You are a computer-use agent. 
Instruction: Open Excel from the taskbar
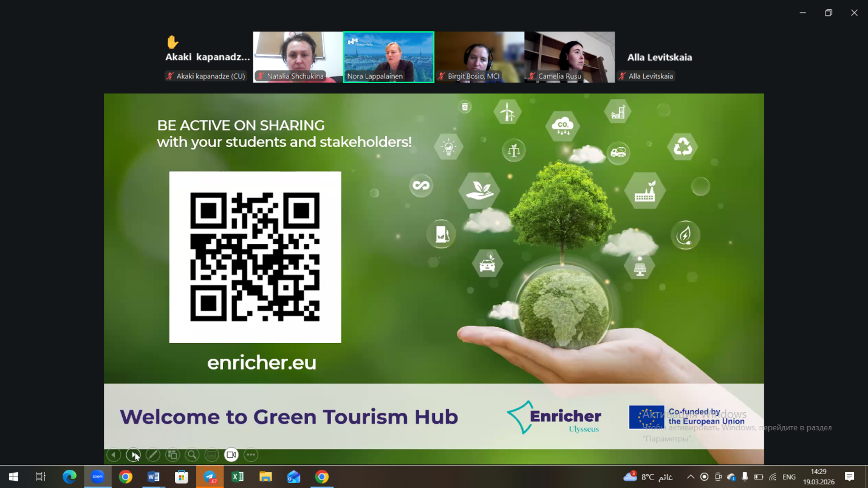tap(238, 477)
